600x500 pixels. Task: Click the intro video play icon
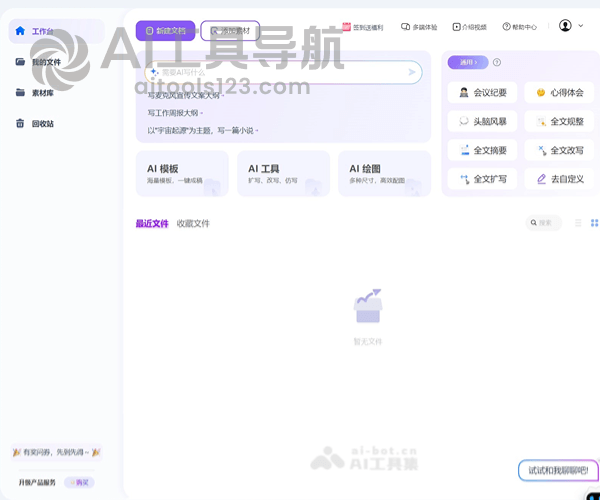point(456,27)
